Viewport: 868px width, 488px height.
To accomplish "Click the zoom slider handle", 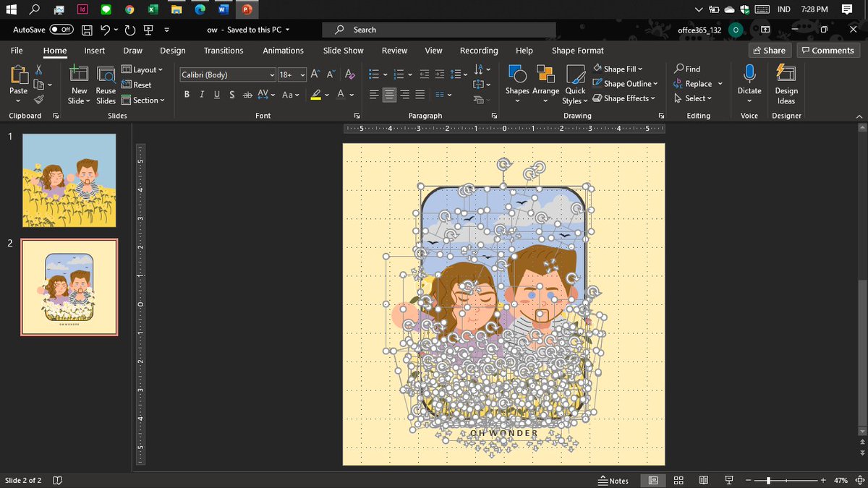I will click(768, 481).
